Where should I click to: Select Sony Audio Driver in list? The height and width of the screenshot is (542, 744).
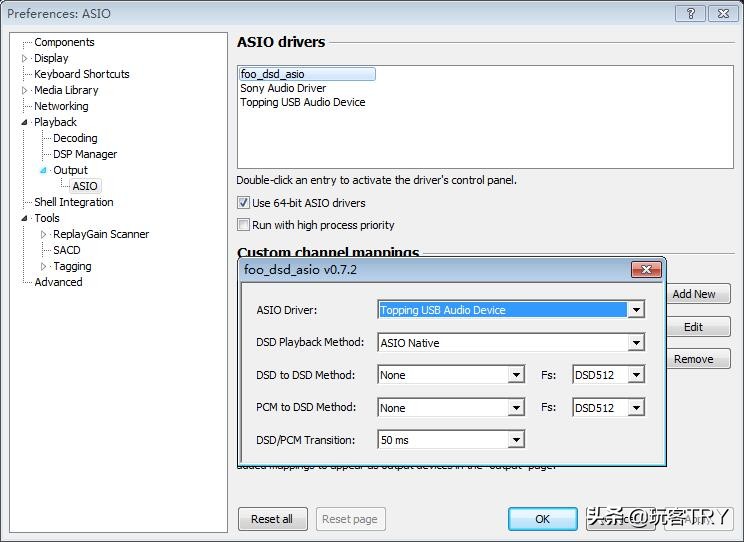click(283, 88)
